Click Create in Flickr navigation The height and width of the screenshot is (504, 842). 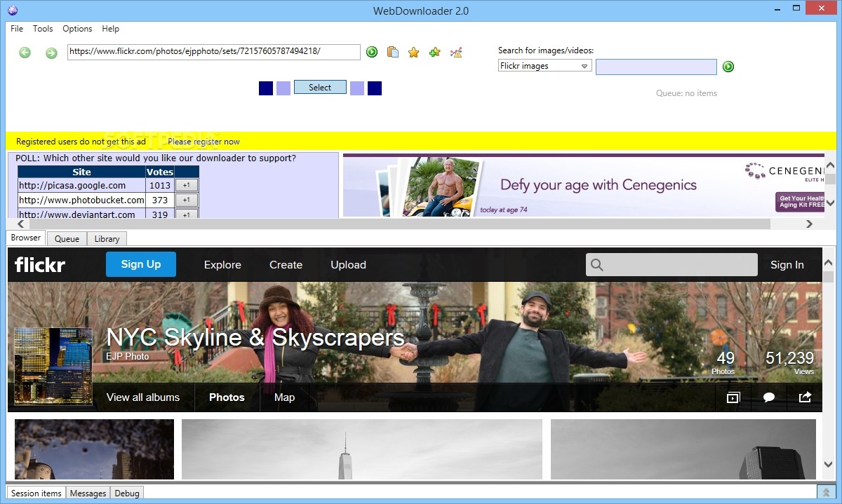click(x=286, y=265)
